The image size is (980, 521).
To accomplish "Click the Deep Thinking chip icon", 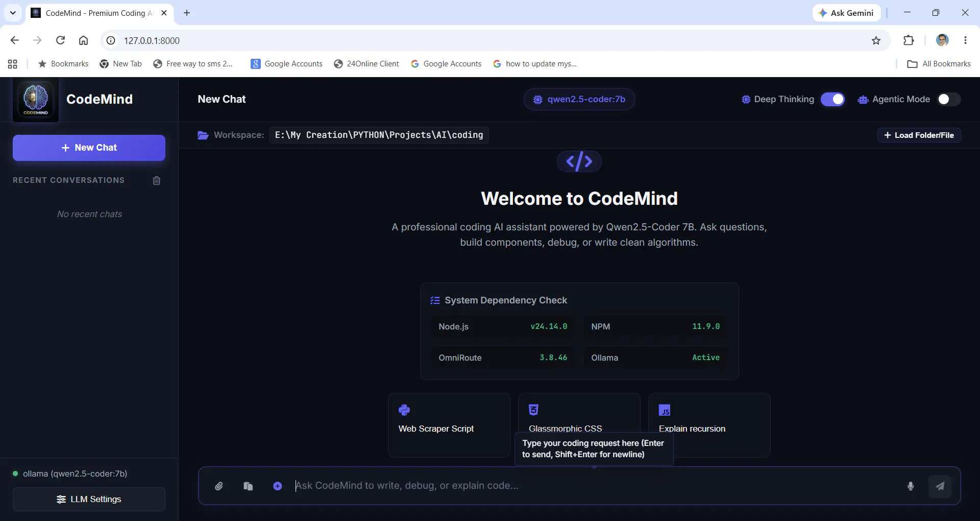I will [x=746, y=100].
